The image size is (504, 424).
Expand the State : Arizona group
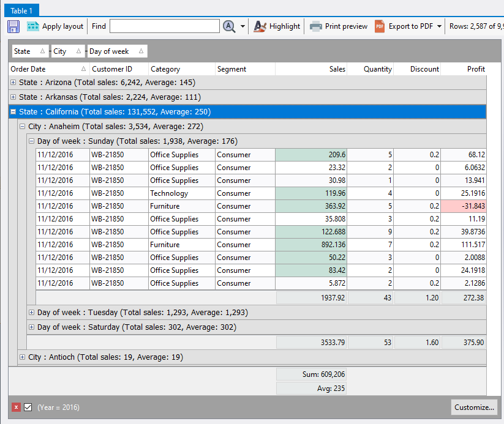13,82
